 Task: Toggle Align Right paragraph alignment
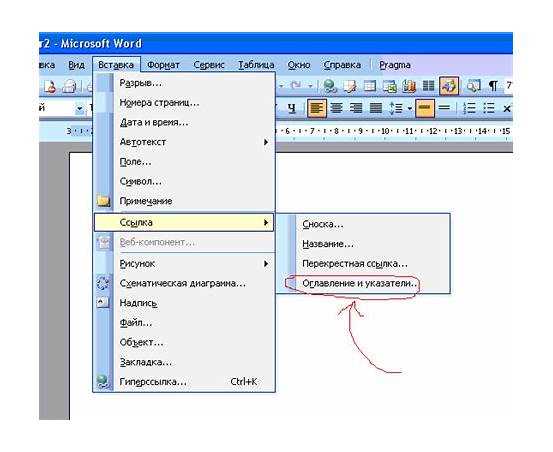356,108
